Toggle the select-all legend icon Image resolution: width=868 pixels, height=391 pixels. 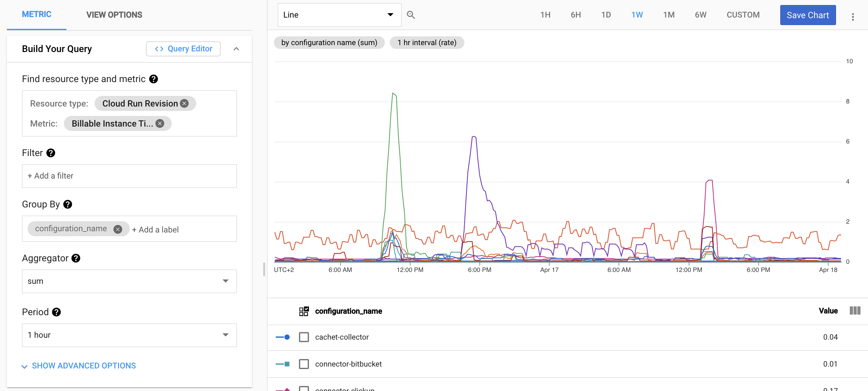click(x=304, y=311)
